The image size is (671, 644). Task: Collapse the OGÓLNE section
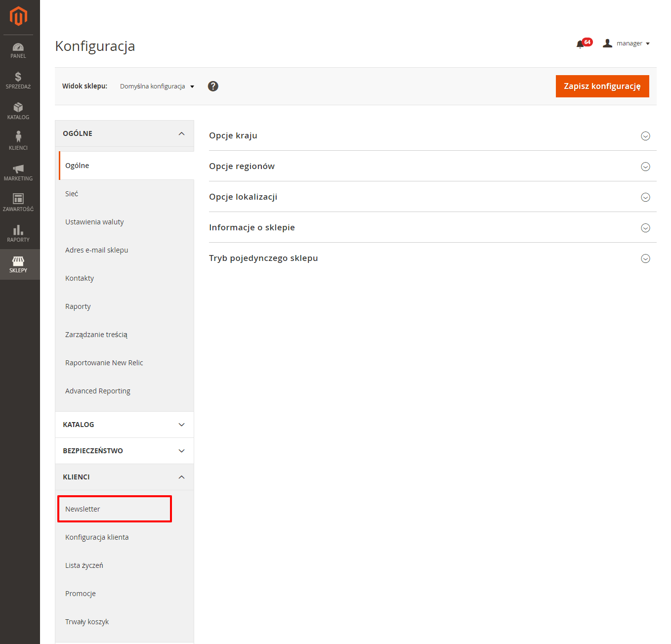pyautogui.click(x=125, y=133)
